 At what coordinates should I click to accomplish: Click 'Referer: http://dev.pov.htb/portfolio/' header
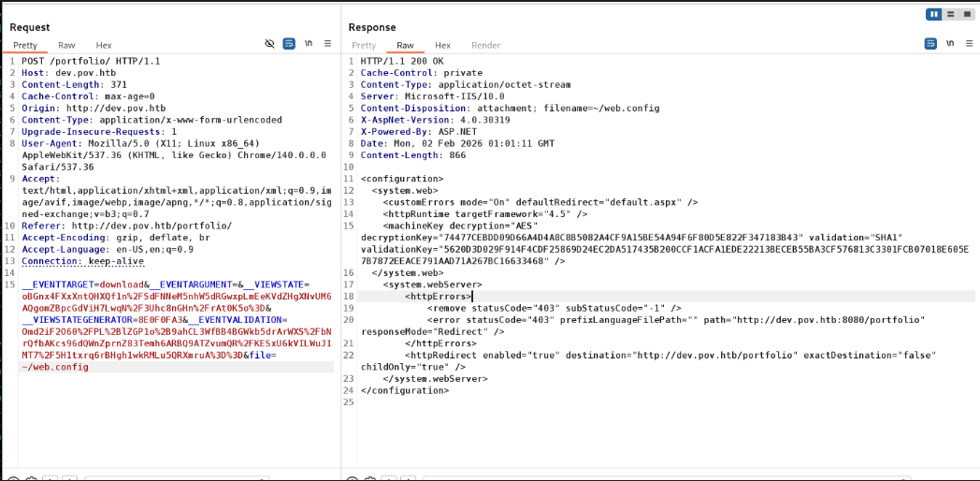pyautogui.click(x=127, y=226)
